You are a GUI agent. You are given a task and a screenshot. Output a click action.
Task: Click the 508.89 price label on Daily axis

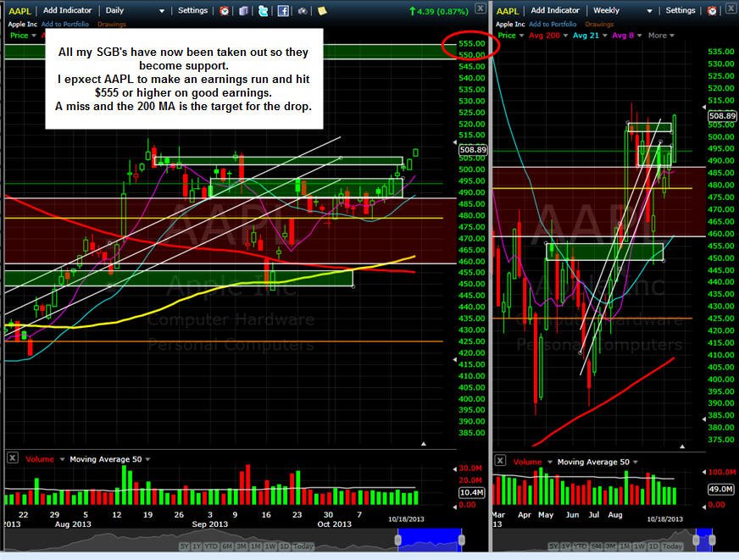[473, 150]
